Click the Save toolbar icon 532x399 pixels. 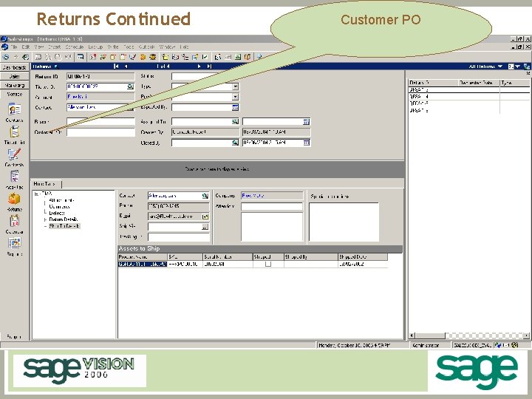coord(38,57)
